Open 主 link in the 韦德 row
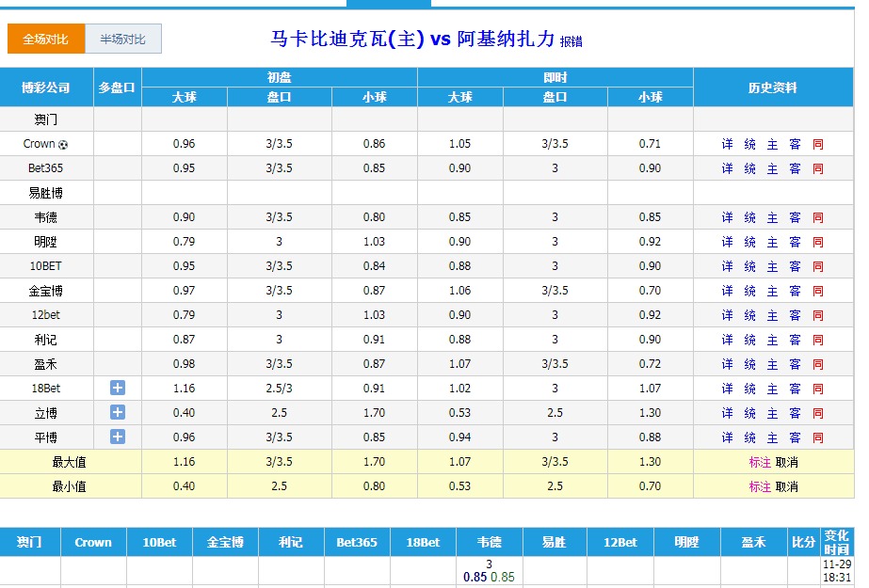Image resolution: width=869 pixels, height=588 pixels. [x=773, y=217]
